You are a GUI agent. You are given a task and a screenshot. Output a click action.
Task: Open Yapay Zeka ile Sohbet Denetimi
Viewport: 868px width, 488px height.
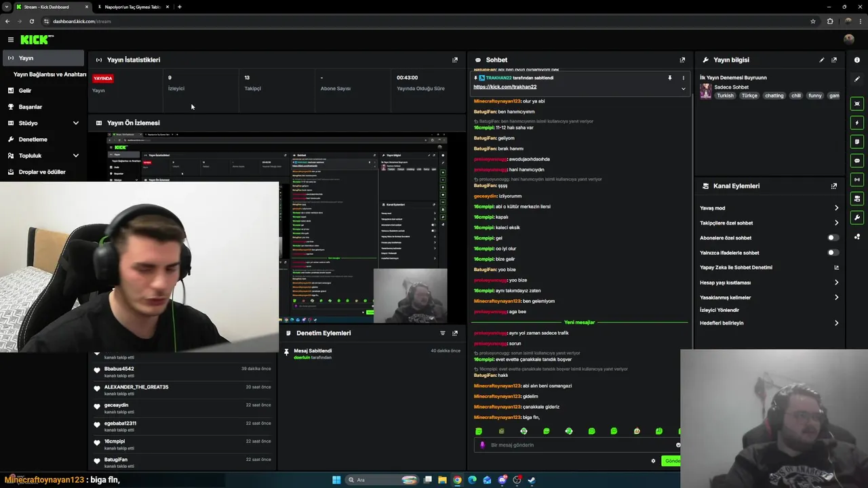769,268
